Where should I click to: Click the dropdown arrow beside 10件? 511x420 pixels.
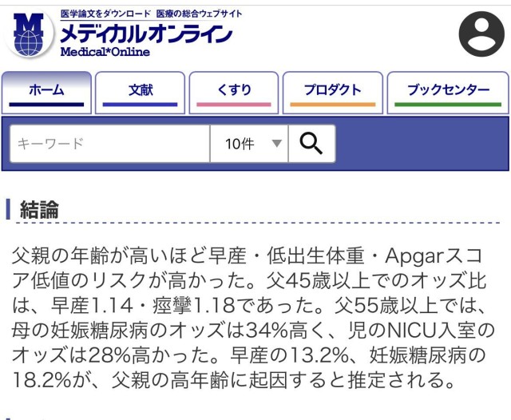tap(276, 144)
